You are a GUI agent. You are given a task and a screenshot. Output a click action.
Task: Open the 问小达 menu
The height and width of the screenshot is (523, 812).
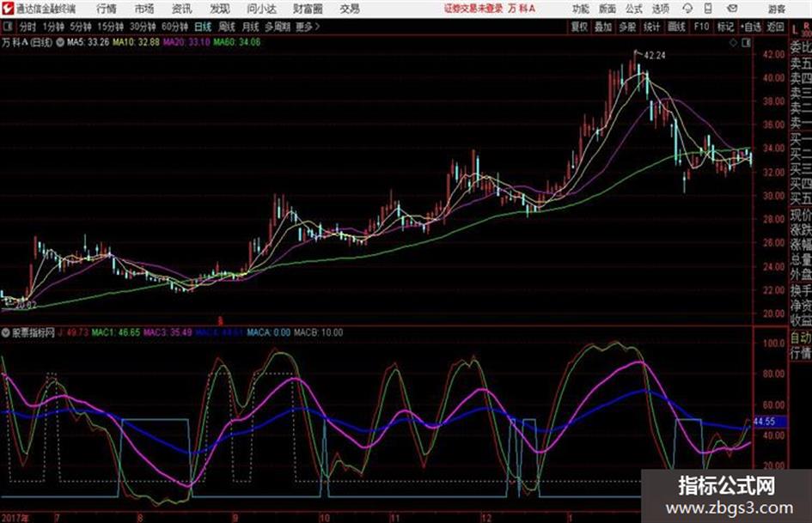click(x=261, y=9)
